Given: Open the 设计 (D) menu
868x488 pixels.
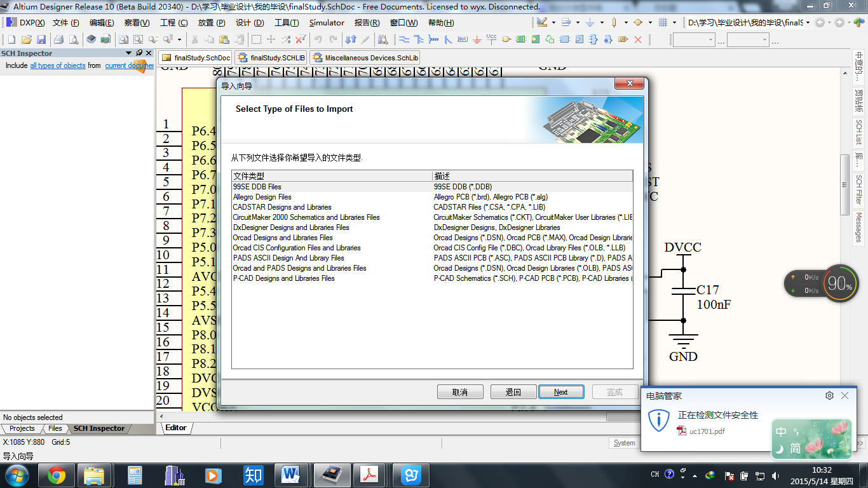Looking at the screenshot, I should point(250,23).
